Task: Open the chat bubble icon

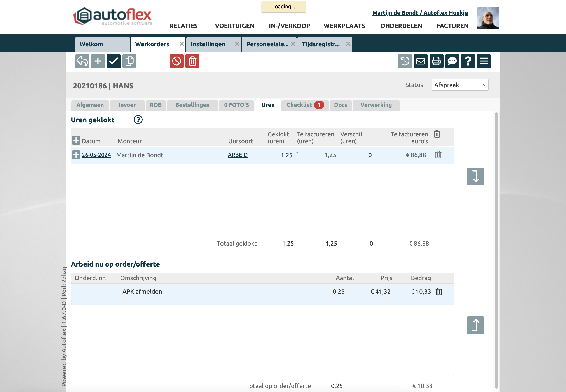Action: point(452,61)
